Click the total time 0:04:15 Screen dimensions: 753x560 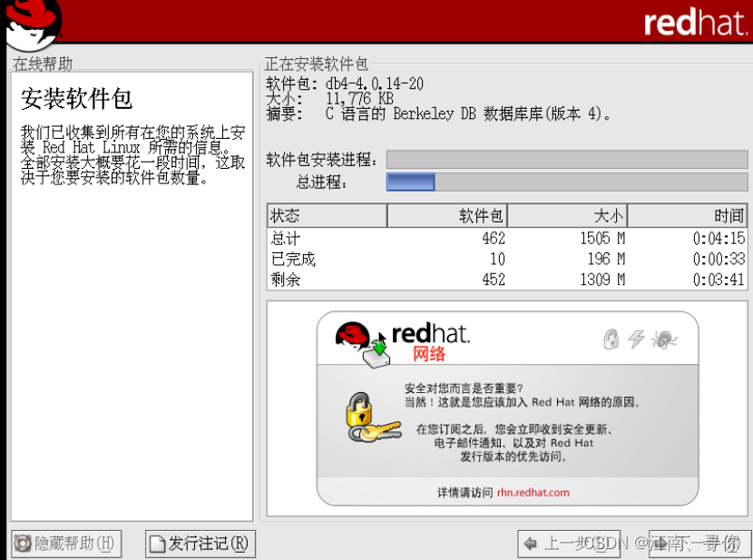point(719,238)
